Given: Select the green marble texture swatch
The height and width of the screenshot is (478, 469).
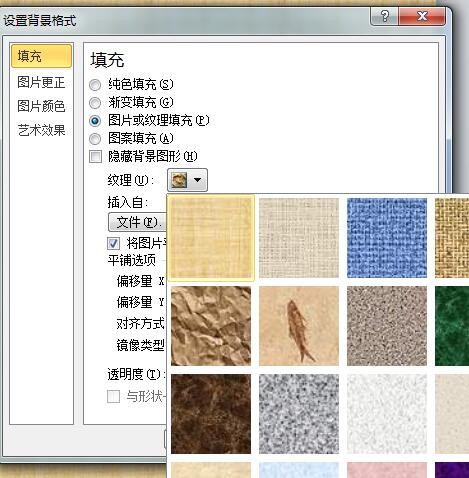Looking at the screenshot, I should click(452, 326).
